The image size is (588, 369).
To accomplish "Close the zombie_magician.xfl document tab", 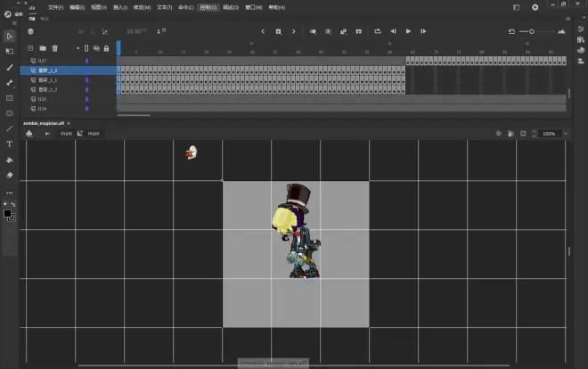I will [69, 123].
